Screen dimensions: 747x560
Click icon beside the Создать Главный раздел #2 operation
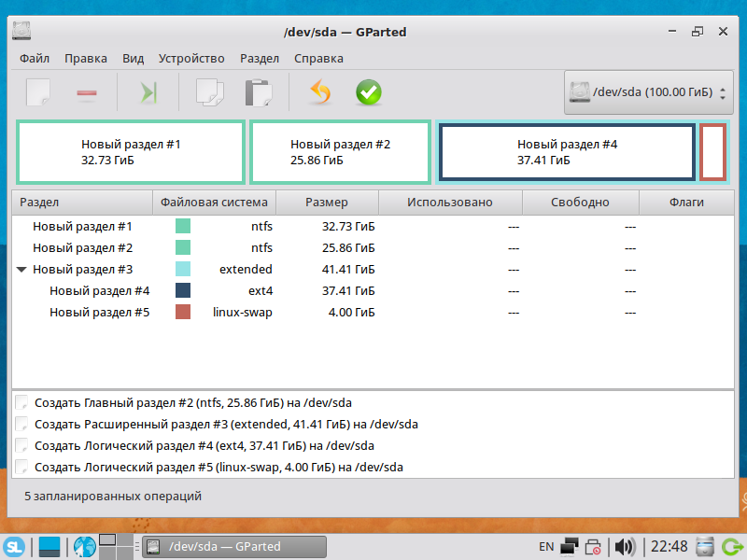[21, 402]
